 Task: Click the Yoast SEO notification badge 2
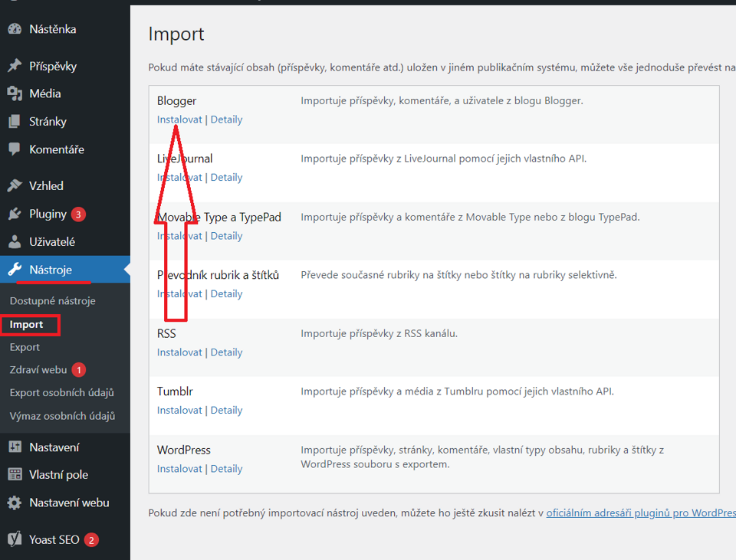point(91,540)
